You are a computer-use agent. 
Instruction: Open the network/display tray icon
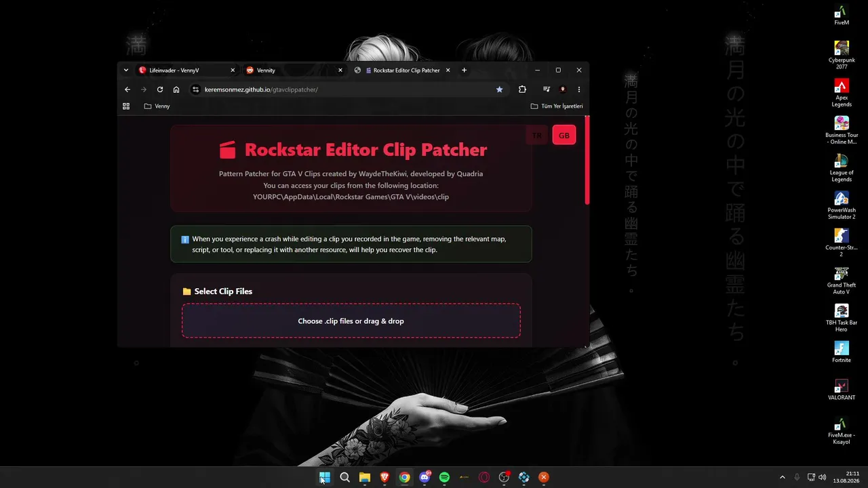click(812, 477)
